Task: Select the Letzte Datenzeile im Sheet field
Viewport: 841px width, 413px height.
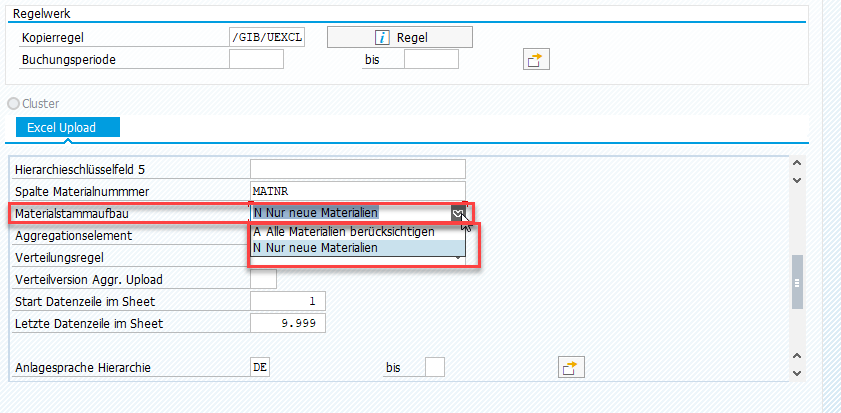Action: click(x=287, y=323)
